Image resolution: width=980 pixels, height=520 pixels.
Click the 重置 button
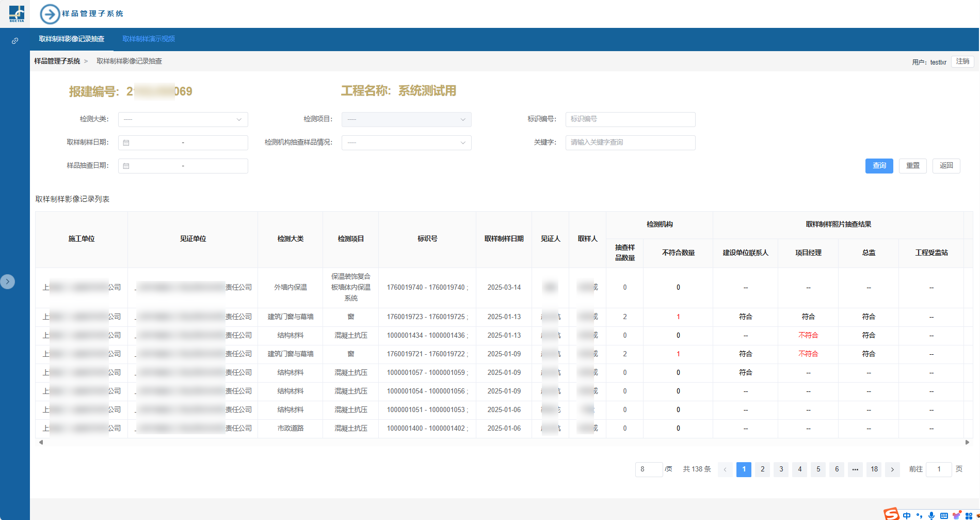pos(912,166)
